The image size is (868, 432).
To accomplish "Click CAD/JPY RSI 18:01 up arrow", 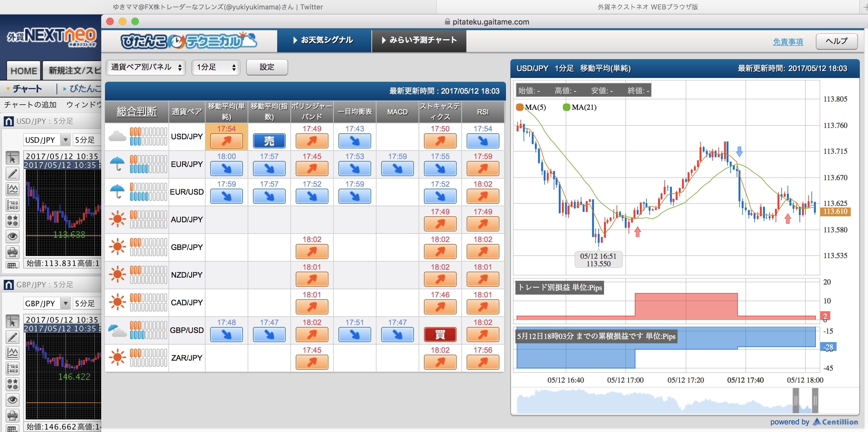I will (x=483, y=307).
